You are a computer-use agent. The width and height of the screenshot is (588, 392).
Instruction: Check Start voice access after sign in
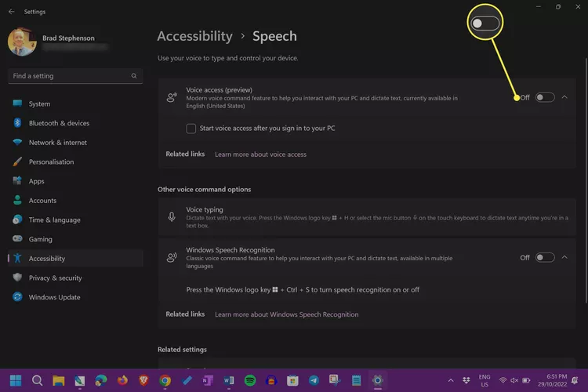pos(191,129)
